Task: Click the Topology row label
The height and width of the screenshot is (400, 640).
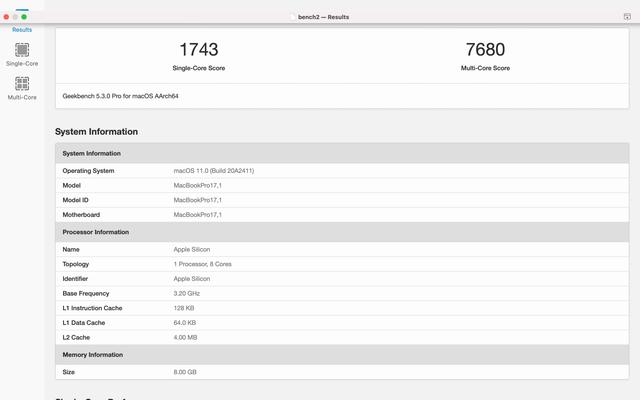Action: 76,264
